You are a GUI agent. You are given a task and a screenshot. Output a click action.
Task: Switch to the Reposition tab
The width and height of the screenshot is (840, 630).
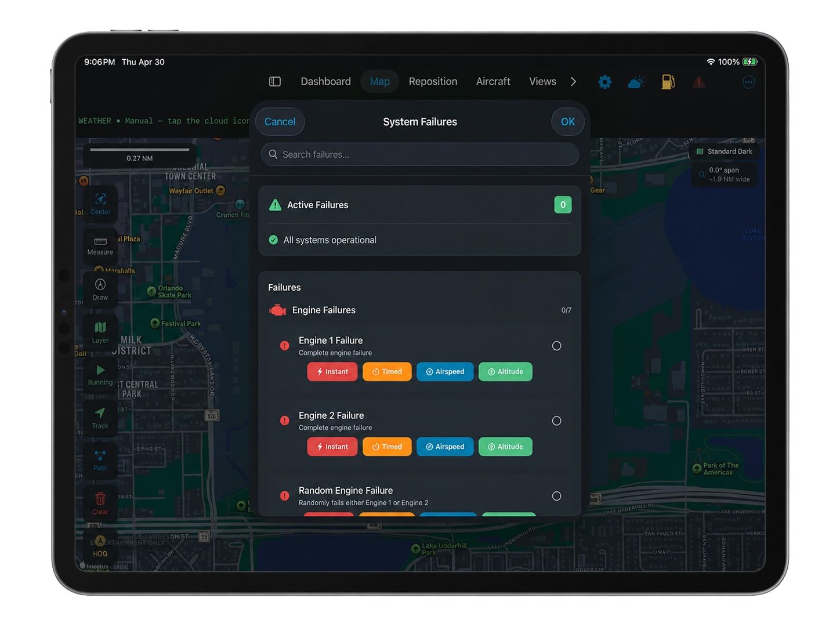click(433, 82)
